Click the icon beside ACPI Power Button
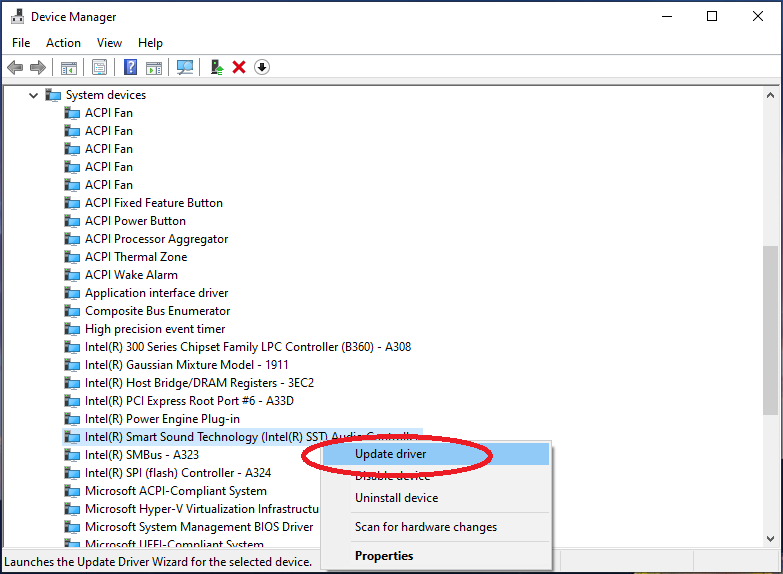This screenshot has height=574, width=783. (x=72, y=221)
